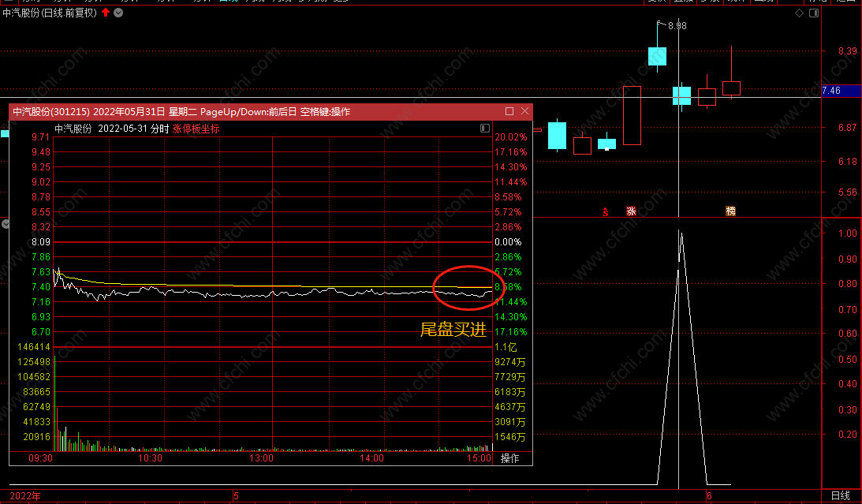The height and width of the screenshot is (504, 862).
Task: Toggle the side panel icon at top right of the main chart
Action: 814,13
